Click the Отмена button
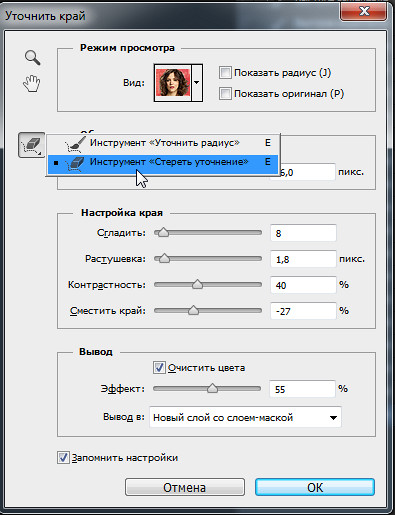 [185, 487]
